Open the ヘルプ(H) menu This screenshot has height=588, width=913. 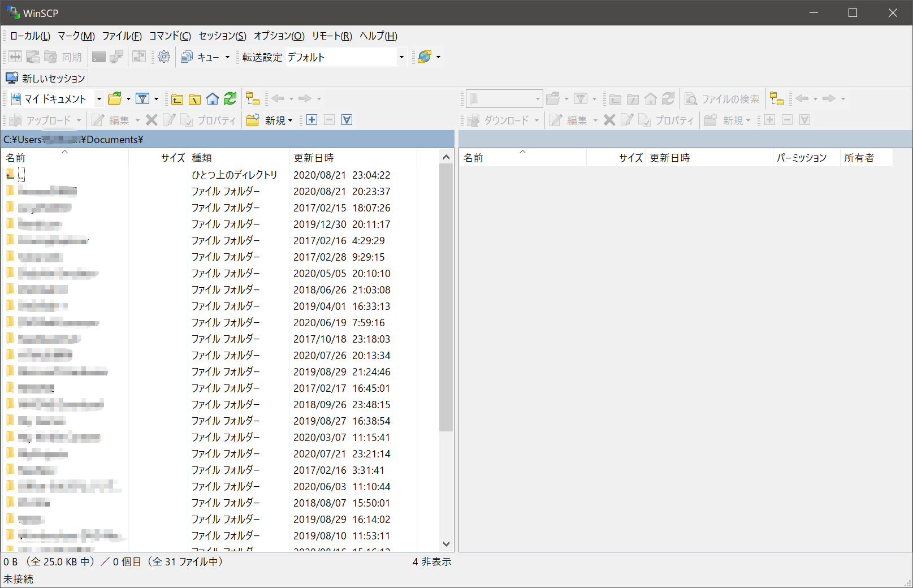(379, 36)
